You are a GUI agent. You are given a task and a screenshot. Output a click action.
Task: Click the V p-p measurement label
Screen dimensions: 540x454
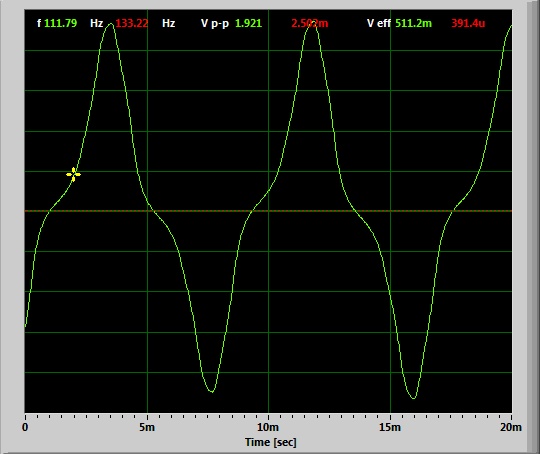(215, 24)
